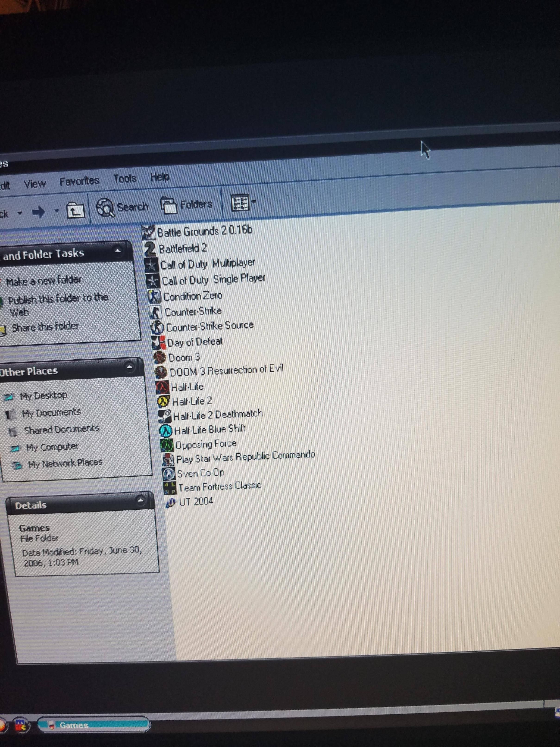Screen dimensions: 560x747
Task: Open the View menu
Action: coord(34,184)
